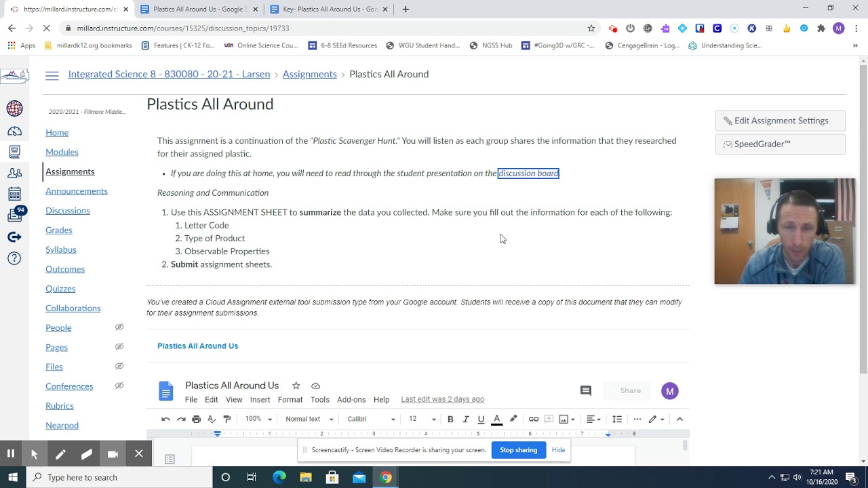This screenshot has height=488, width=868.
Task: Open the insert image dropdown
Action: click(566, 419)
